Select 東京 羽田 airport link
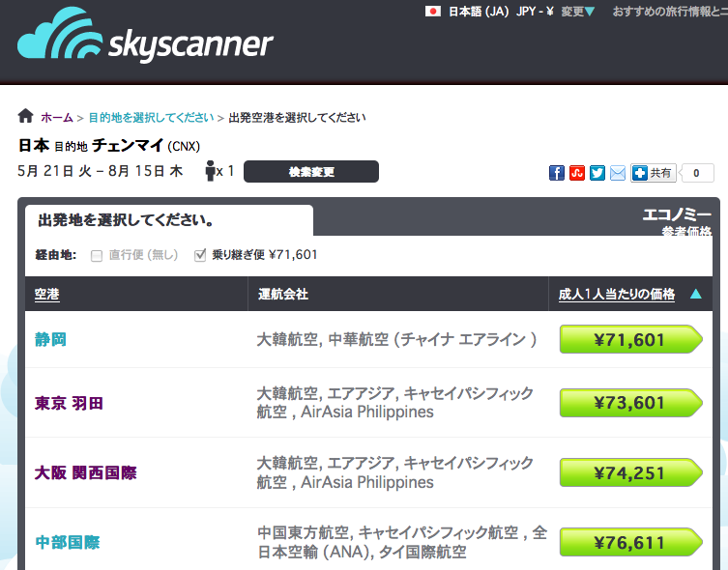This screenshot has width=728, height=570. coord(69,403)
